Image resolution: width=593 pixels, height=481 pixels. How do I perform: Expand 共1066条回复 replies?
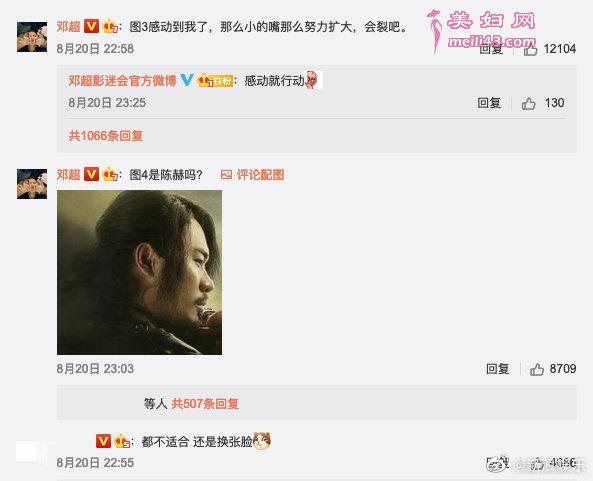106,136
